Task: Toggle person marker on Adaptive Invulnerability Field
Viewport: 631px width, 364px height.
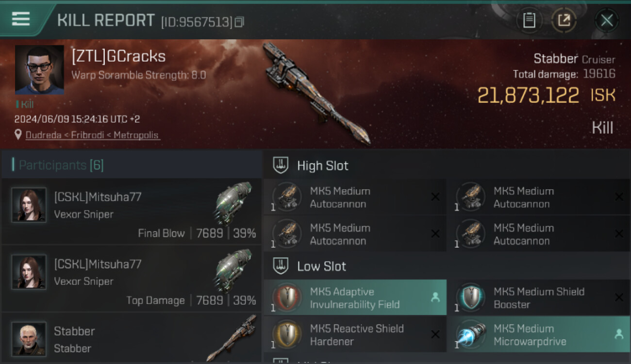Action: pos(435,298)
